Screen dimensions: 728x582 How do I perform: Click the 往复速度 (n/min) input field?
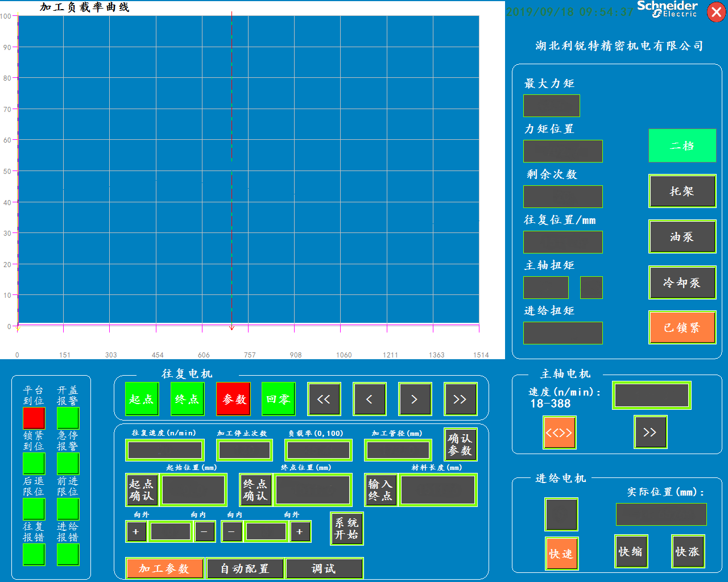coord(164,450)
